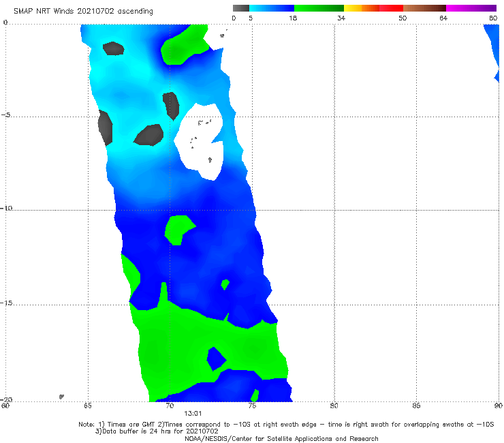Pick the brown 50–64 color bar segment
Viewport: 504px width, 443px height.
click(424, 8)
